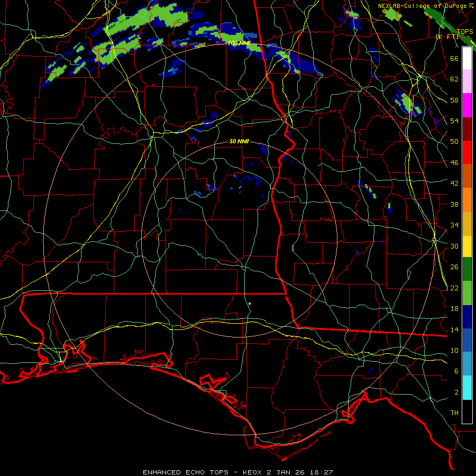Click the '46' legend value
The height and width of the screenshot is (476, 476).
[454, 163]
